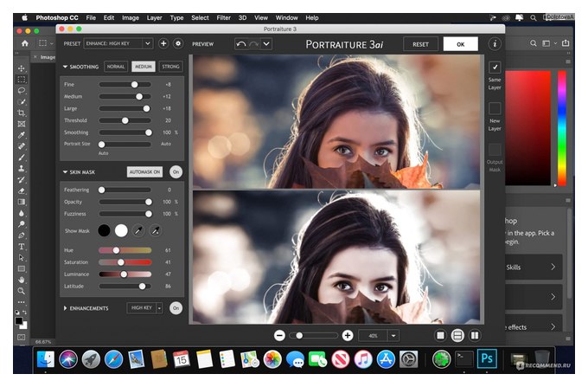
Task: Select the Move tool in Photoshop toolbar
Action: 22,68
